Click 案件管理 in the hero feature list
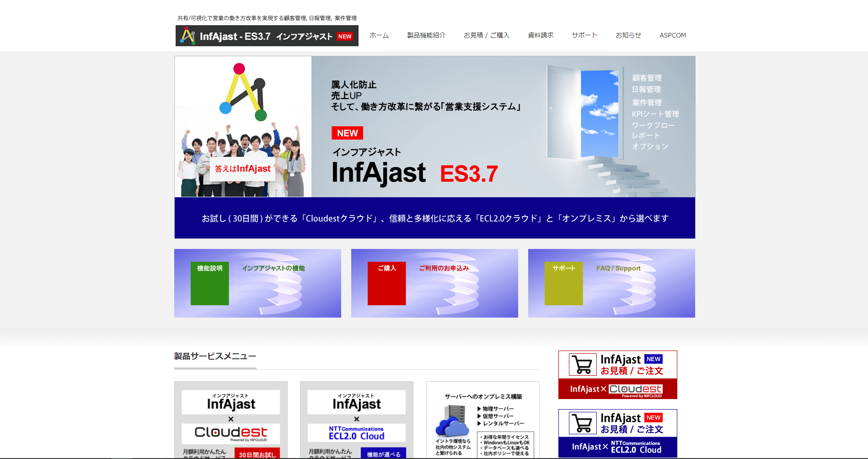This screenshot has height=459, width=868. pyautogui.click(x=647, y=103)
